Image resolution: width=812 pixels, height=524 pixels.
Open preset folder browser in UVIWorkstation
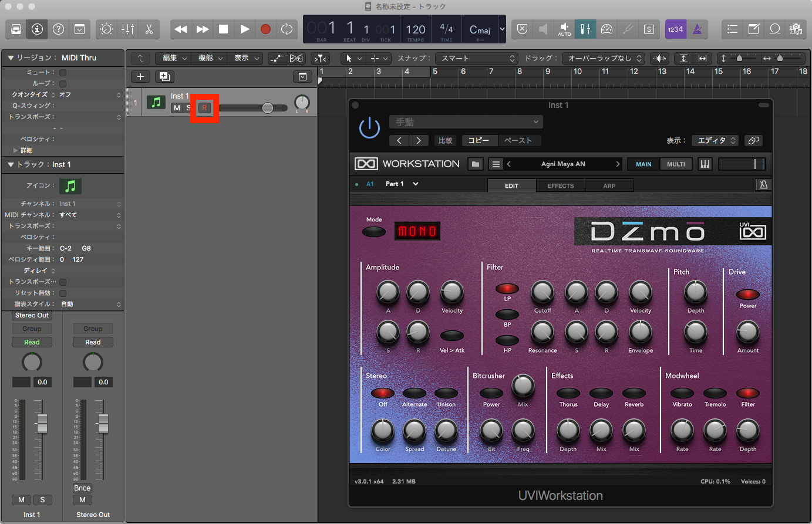476,164
